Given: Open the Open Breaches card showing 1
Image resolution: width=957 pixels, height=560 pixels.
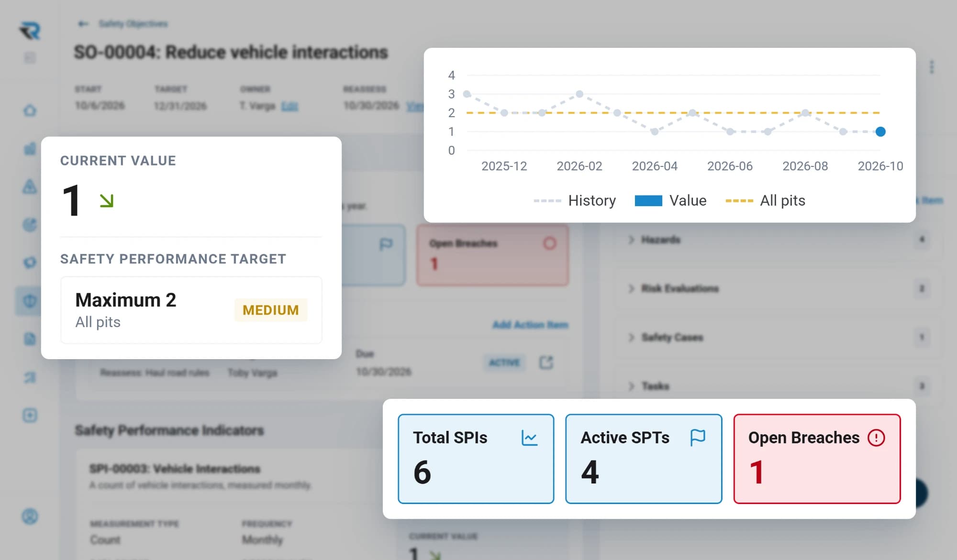Looking at the screenshot, I should [817, 459].
